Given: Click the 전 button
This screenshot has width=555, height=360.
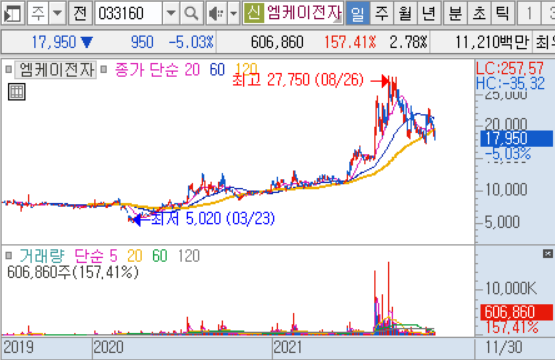Looking at the screenshot, I should coord(80,13).
